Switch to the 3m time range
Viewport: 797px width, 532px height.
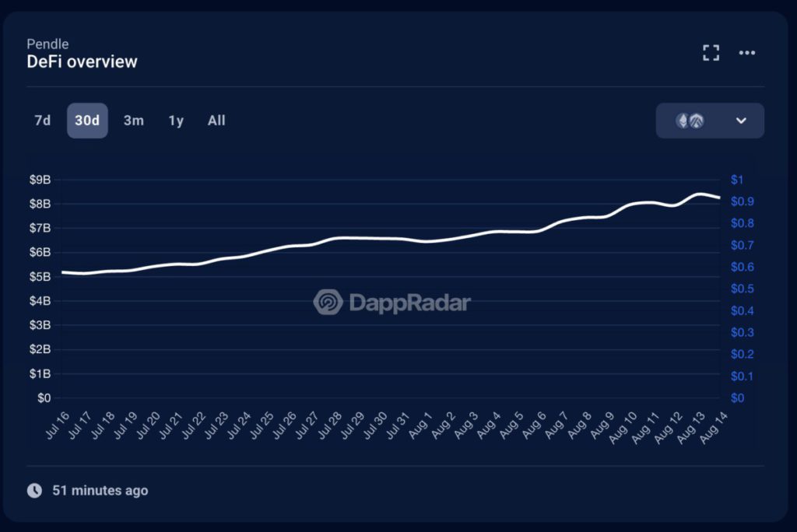point(133,121)
